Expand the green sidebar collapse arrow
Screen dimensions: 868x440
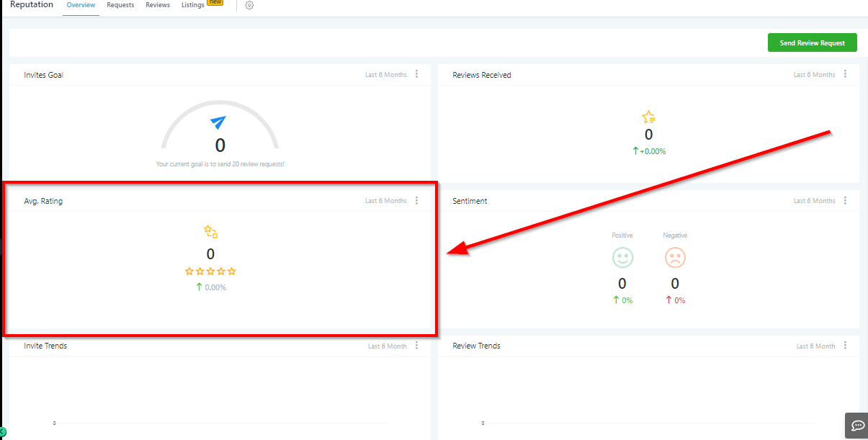[x=3, y=431]
